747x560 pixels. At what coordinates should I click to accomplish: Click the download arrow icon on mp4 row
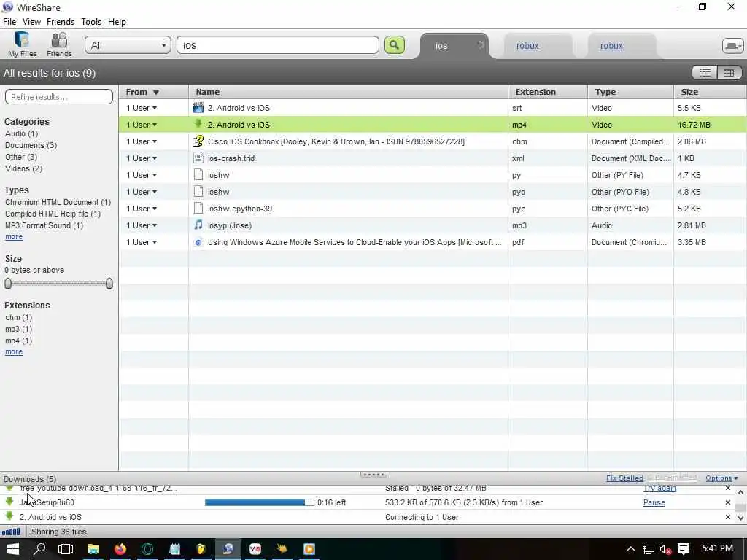pyautogui.click(x=198, y=124)
